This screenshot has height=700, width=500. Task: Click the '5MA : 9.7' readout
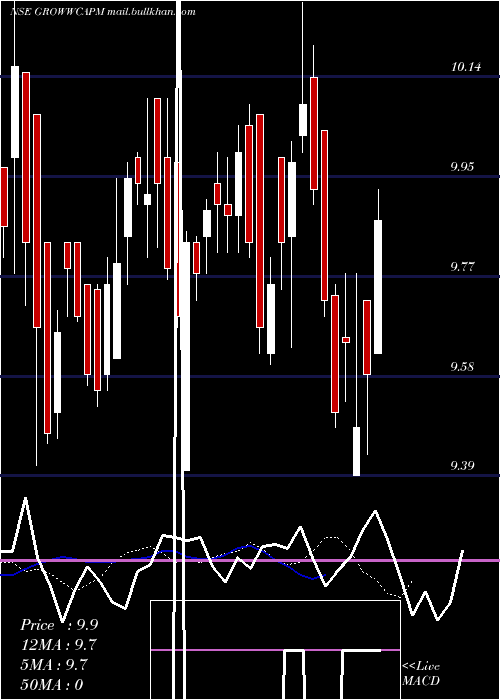[x=54, y=665]
